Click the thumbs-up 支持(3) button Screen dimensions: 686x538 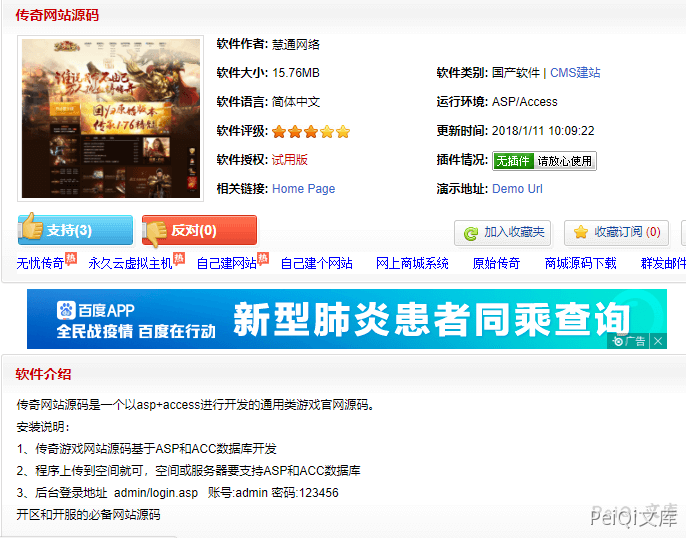(75, 231)
